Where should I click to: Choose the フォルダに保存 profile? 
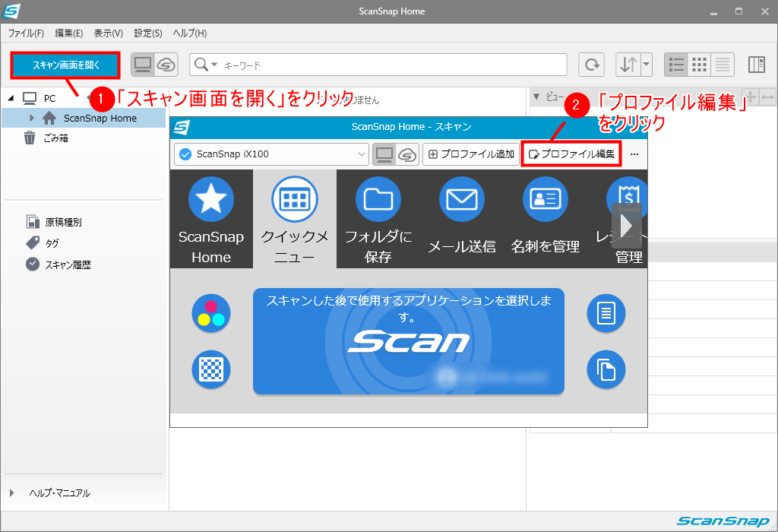click(378, 199)
